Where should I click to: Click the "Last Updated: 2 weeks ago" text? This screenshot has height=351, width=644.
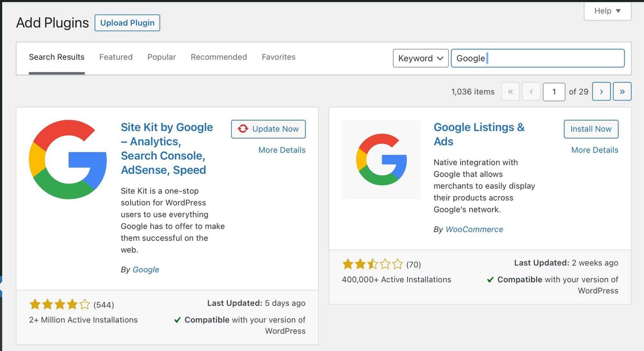pos(566,263)
